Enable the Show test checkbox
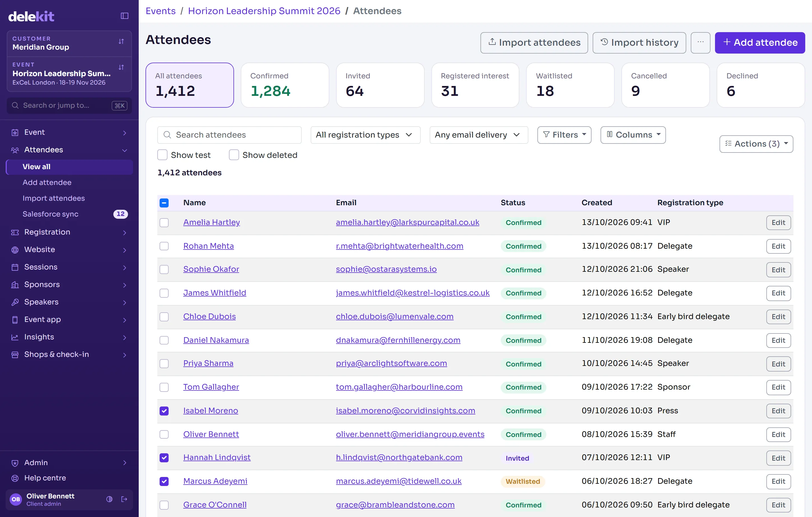The height and width of the screenshot is (517, 812). 162,155
